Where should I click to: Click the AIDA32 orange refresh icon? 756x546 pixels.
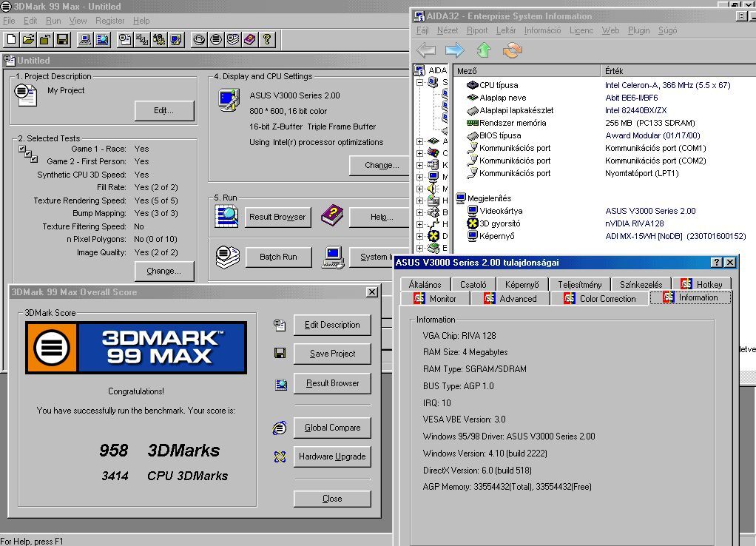[512, 50]
